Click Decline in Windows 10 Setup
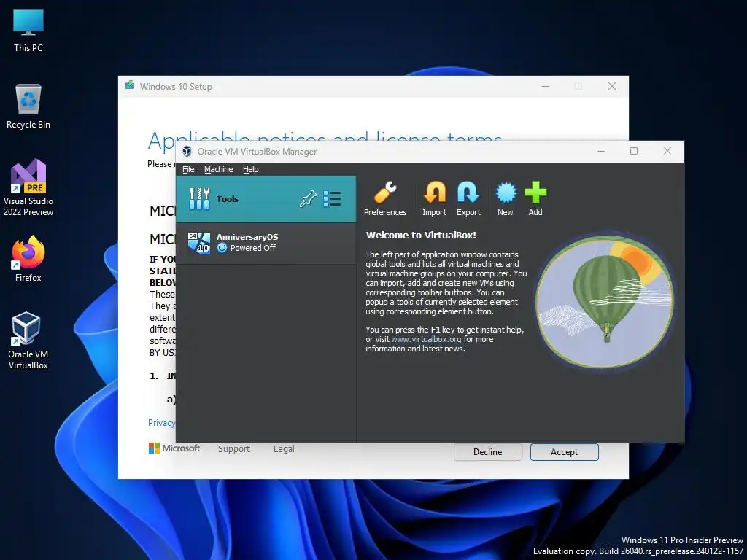 click(488, 452)
